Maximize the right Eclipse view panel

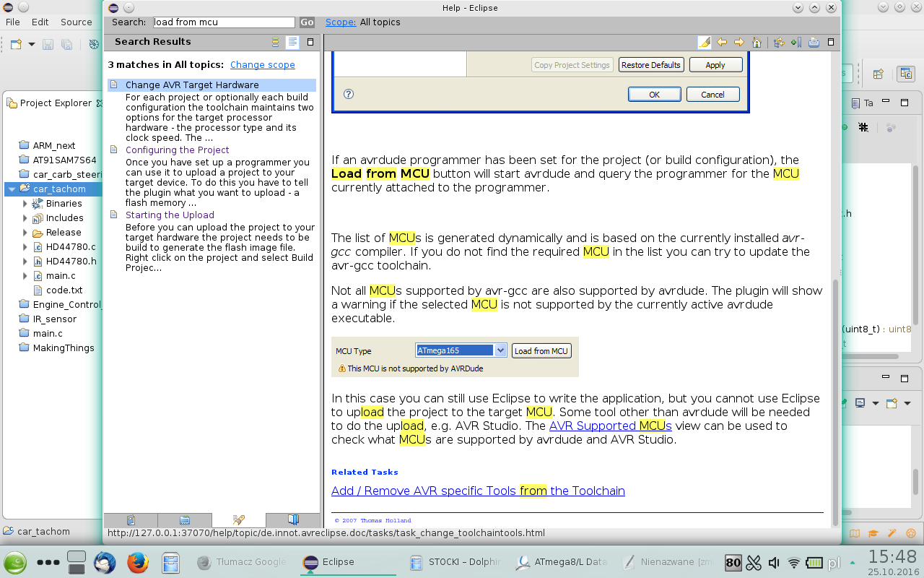coord(904,103)
